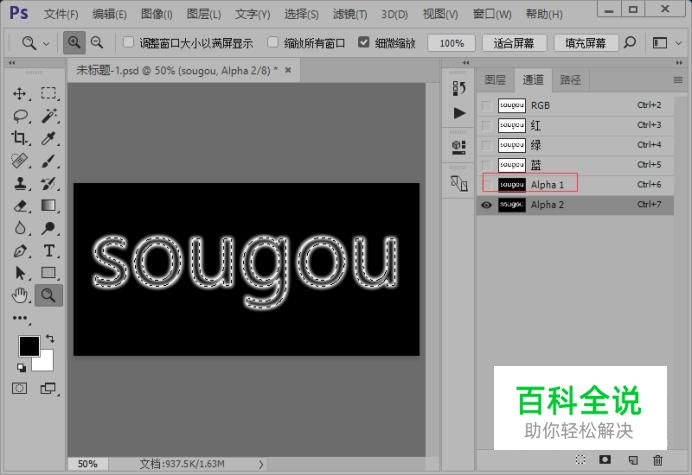Click the 填充屏幕 button

(x=586, y=43)
